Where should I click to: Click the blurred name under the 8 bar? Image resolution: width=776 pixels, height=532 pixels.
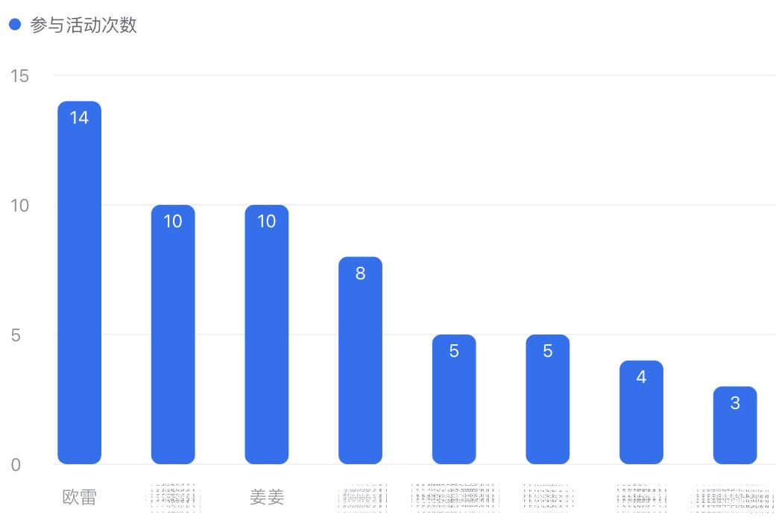362,498
